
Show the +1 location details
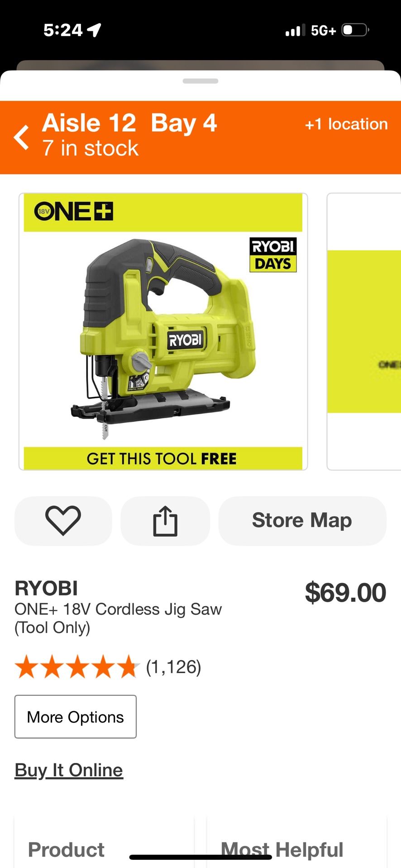[346, 124]
